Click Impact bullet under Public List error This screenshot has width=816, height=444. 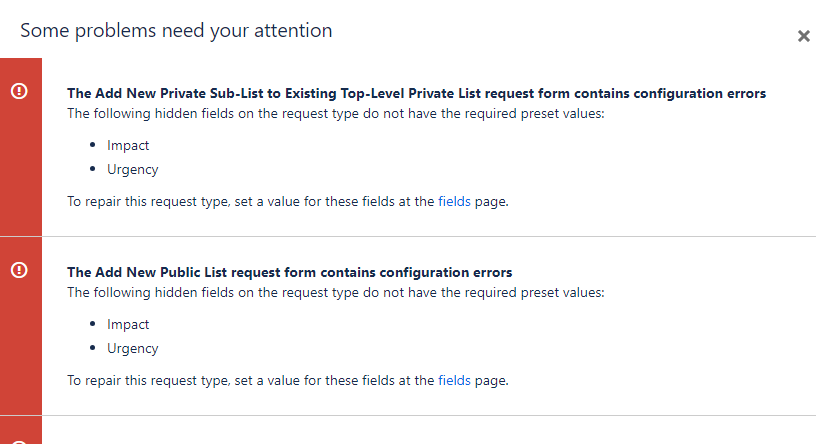pos(128,324)
